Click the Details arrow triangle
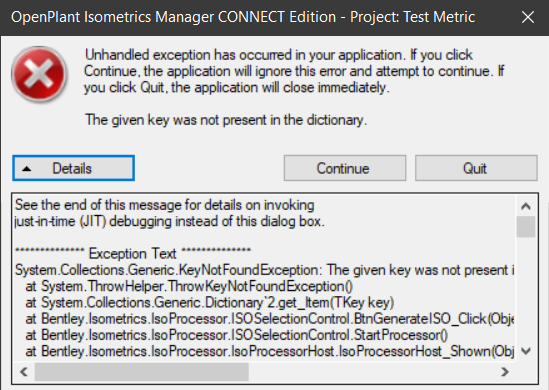The image size is (549, 390). [x=27, y=169]
